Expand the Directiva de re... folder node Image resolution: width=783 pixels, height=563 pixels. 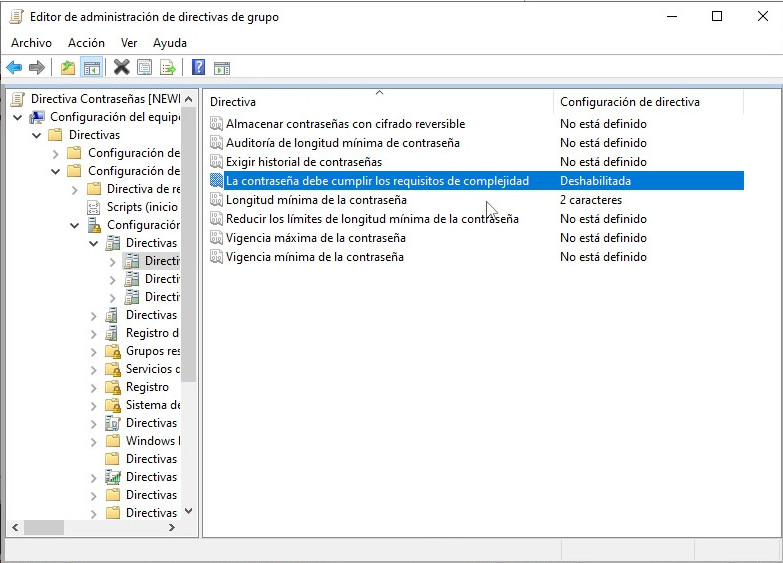(75, 189)
